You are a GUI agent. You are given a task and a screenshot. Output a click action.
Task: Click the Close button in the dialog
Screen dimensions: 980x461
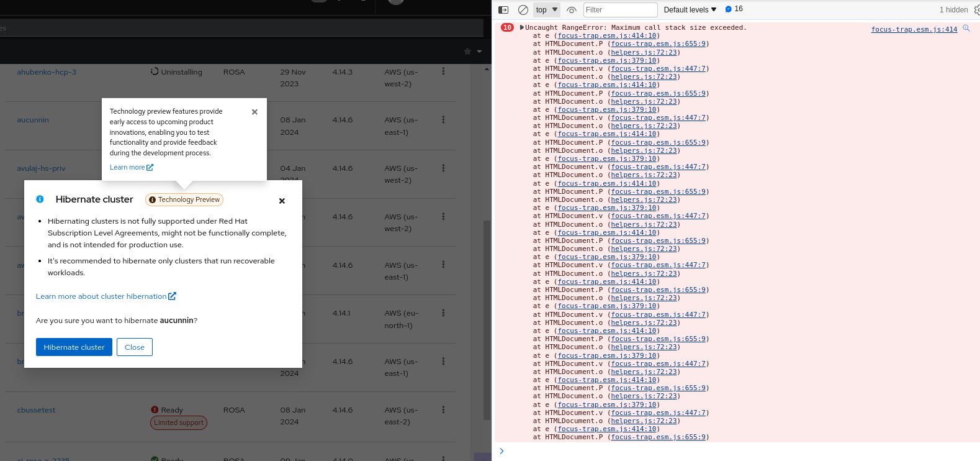135,347
